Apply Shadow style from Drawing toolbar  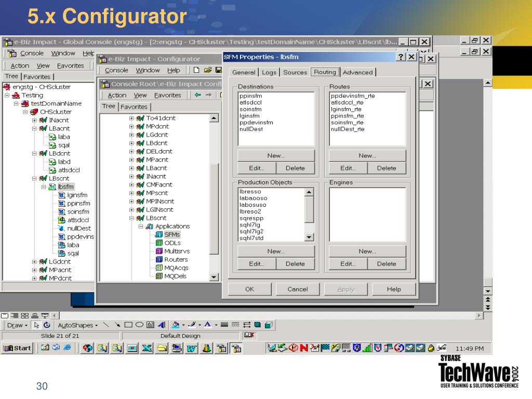point(258,325)
